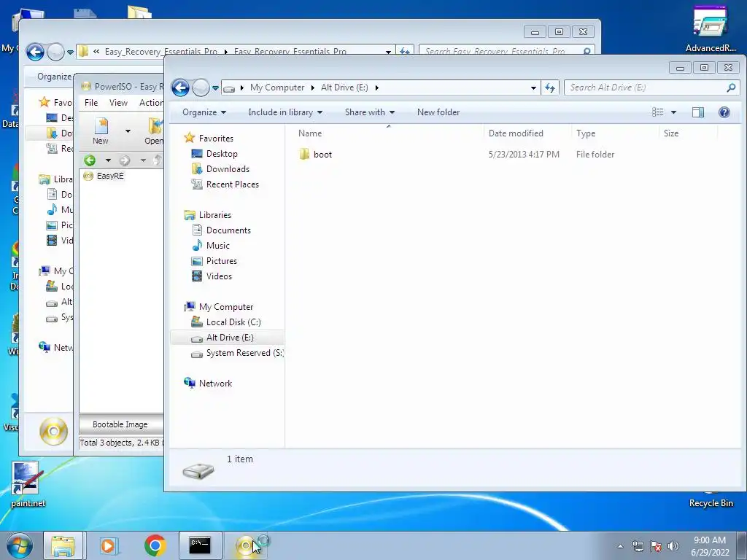Open Action Center flag tray icon
Screen dimensions: 747x560
pos(656,546)
